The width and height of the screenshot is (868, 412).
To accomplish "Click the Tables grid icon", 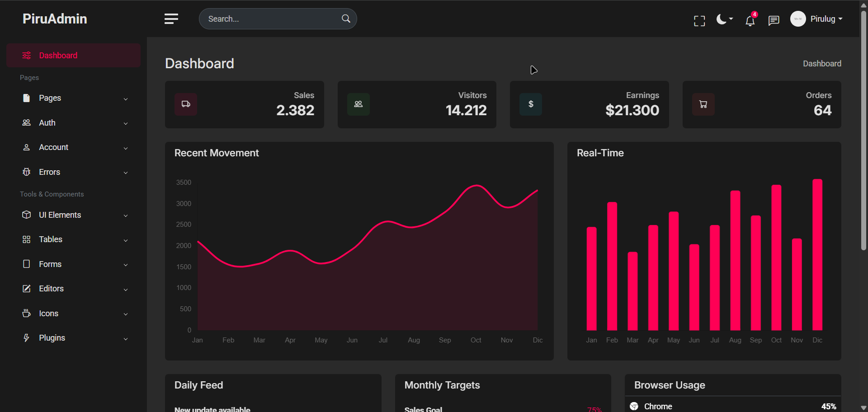I will point(27,239).
